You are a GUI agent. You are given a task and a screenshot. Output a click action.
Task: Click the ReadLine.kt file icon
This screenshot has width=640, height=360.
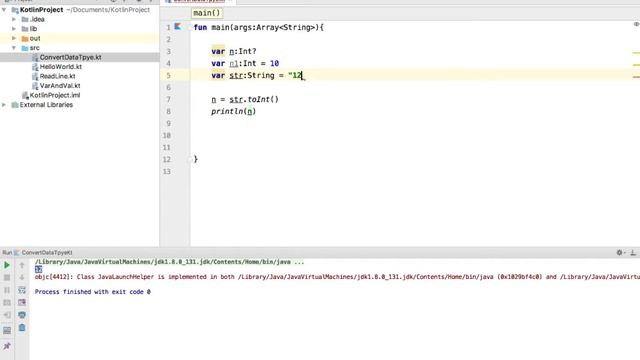35,76
